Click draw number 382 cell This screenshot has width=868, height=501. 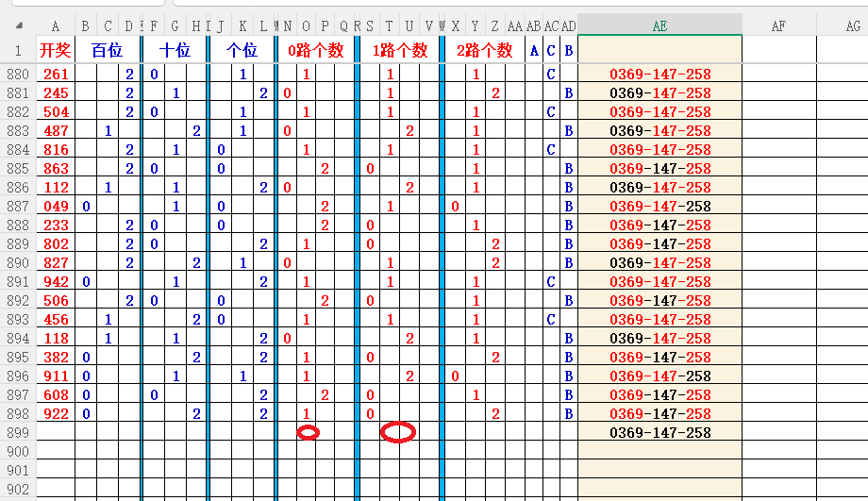point(56,357)
